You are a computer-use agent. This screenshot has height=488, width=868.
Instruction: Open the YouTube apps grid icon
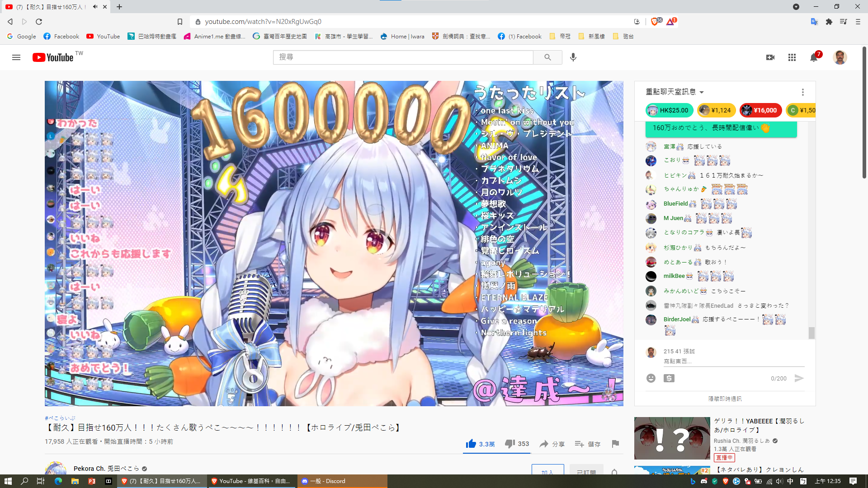(x=792, y=57)
